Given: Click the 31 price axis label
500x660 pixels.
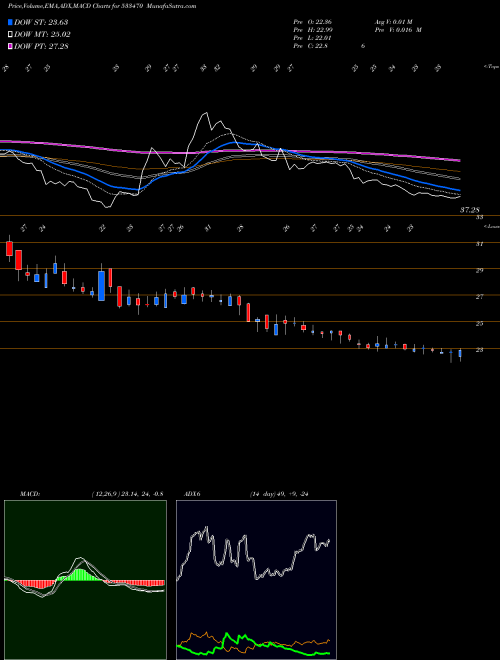Looking at the screenshot, I should click(479, 244).
